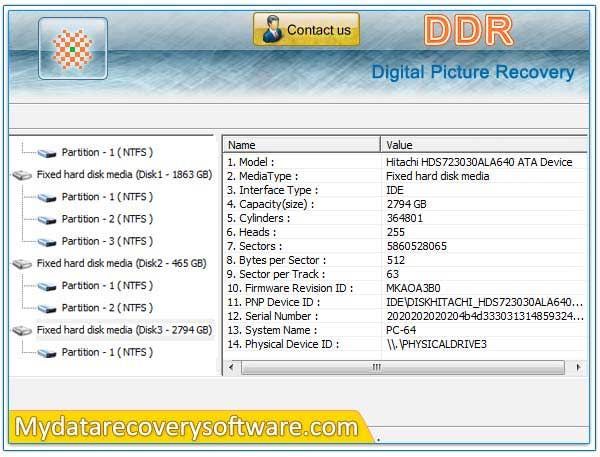Sort by the Name column header
Viewport: 600px width, 457px height.
click(300, 145)
